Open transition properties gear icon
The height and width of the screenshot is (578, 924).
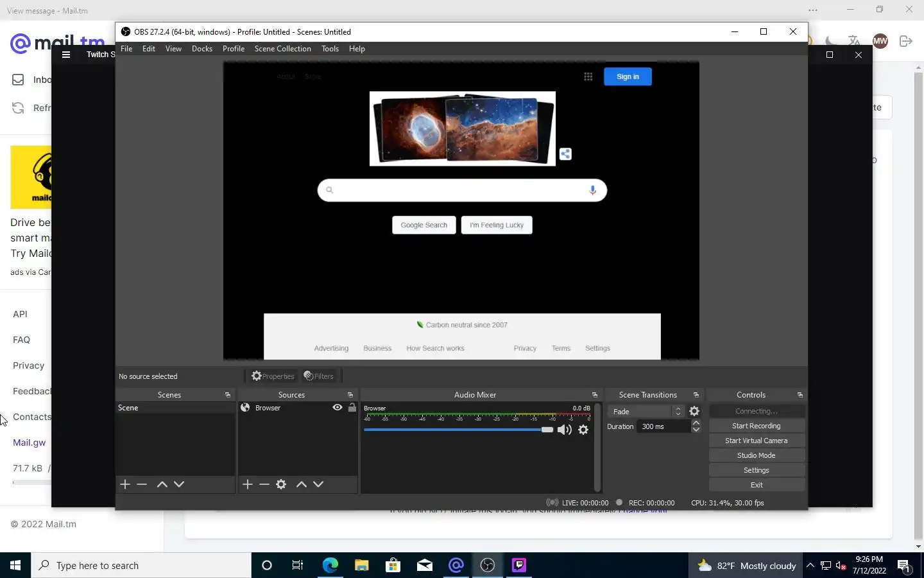[694, 412]
